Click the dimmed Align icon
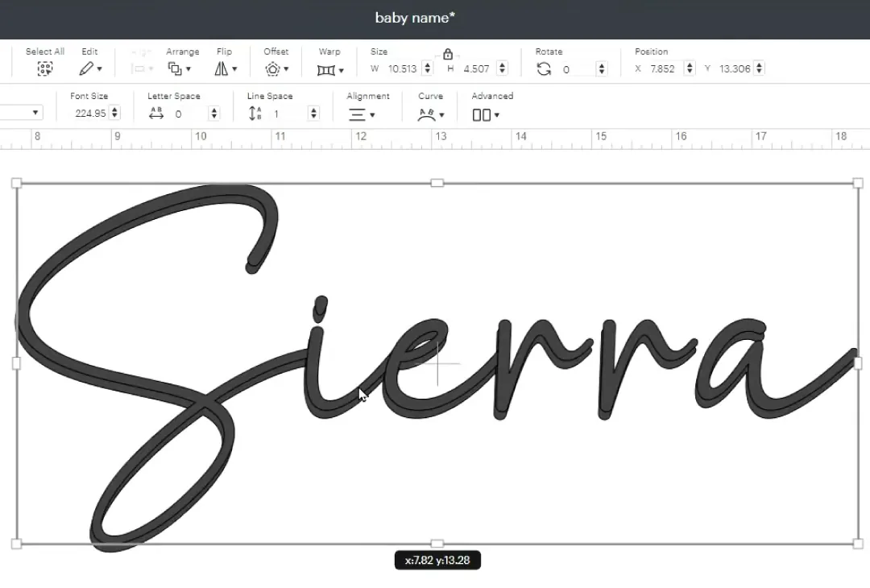The image size is (870, 588). coord(138,68)
